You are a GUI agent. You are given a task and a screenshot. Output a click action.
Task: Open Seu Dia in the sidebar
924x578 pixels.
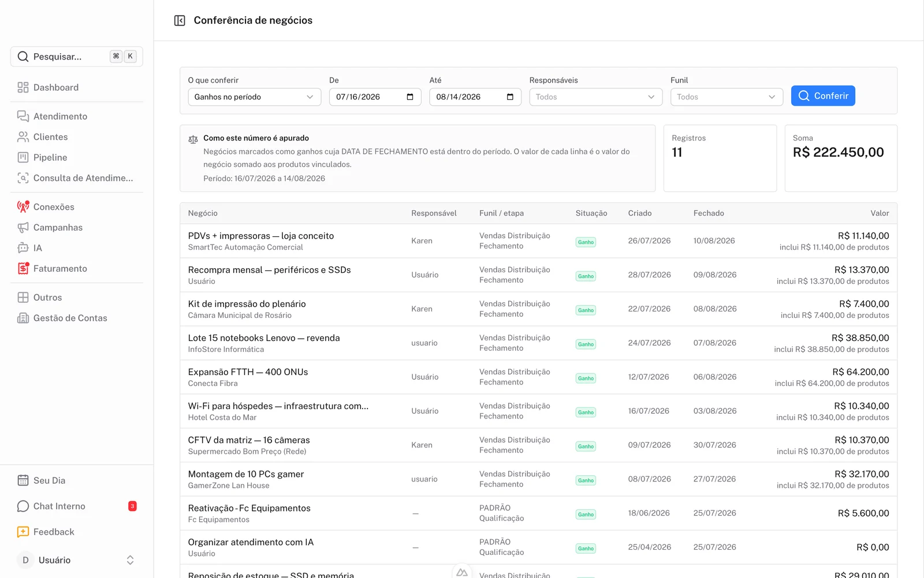pyautogui.click(x=77, y=480)
